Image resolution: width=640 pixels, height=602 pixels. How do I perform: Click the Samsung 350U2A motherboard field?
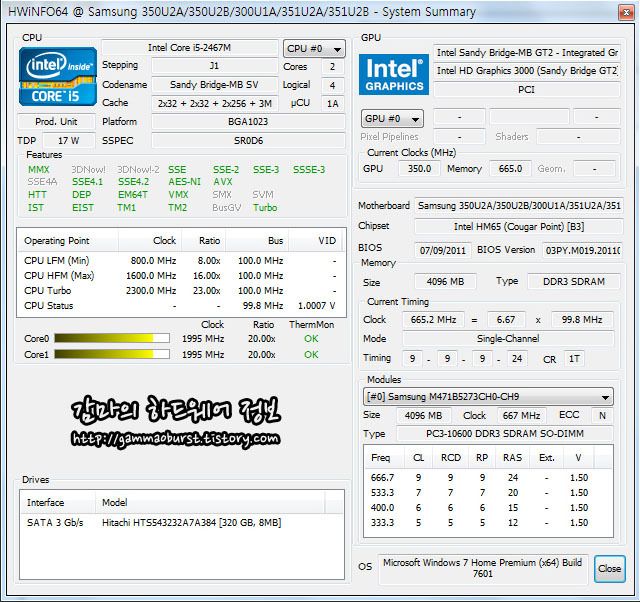tap(519, 205)
